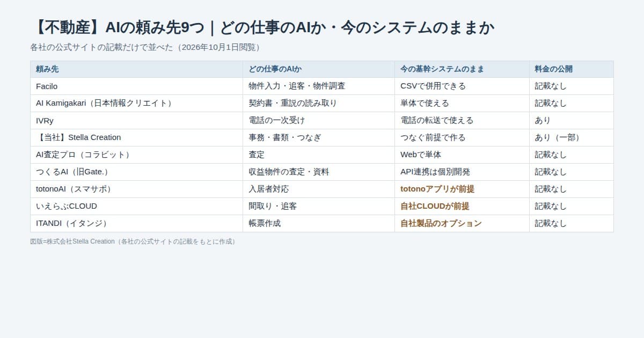This screenshot has height=338, width=644.
Task: Click the 電話の転送で使える cell
Action: [462, 121]
